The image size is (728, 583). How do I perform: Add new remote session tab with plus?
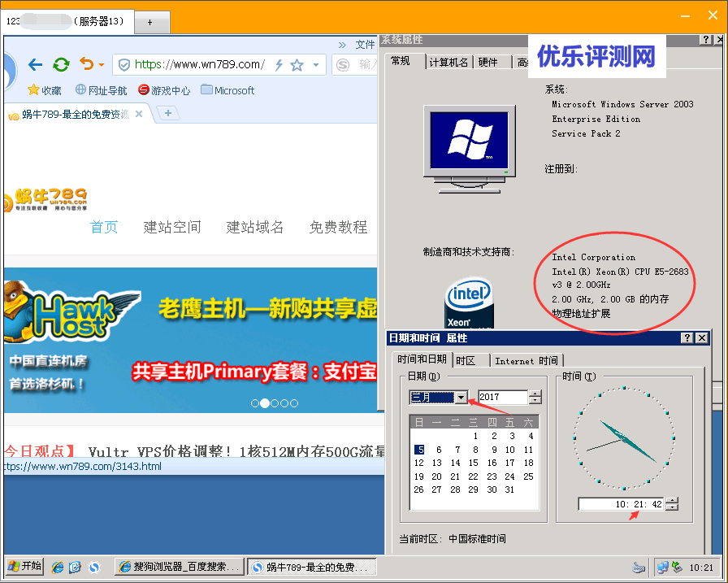click(x=149, y=22)
